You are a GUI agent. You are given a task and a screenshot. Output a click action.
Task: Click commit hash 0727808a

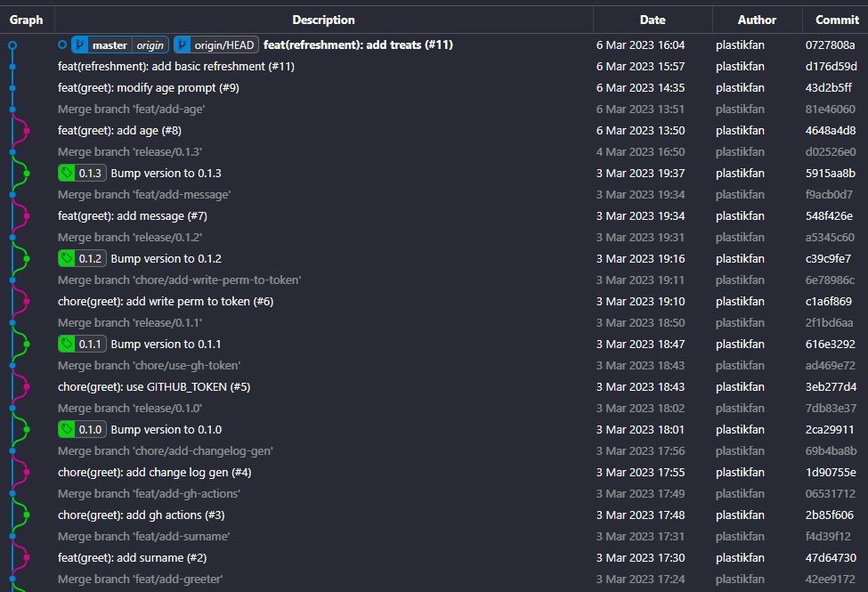click(830, 45)
